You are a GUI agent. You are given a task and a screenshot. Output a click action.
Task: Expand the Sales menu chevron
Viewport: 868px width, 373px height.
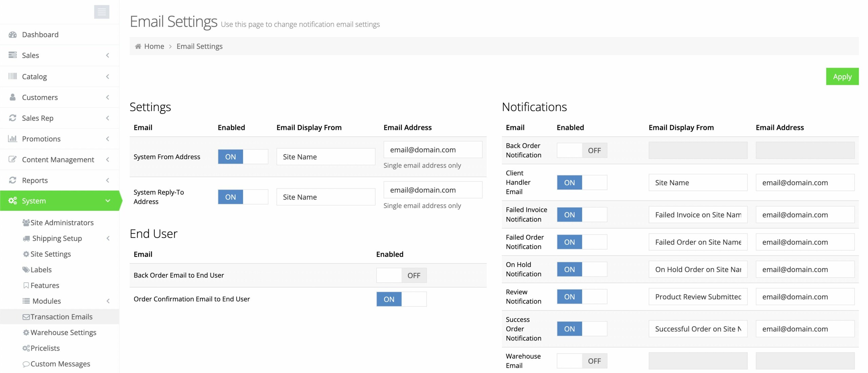click(x=108, y=55)
